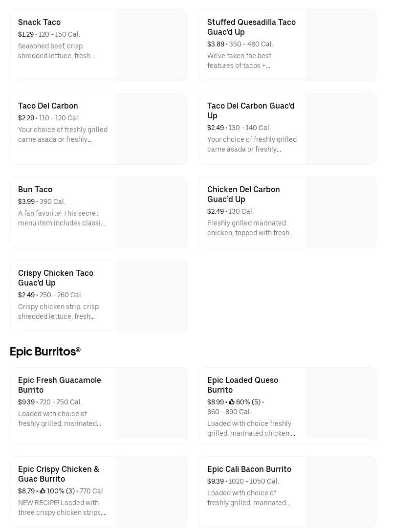Open Epic Loaded Queso Burrito title
This screenshot has width=393, height=532.
click(x=242, y=385)
